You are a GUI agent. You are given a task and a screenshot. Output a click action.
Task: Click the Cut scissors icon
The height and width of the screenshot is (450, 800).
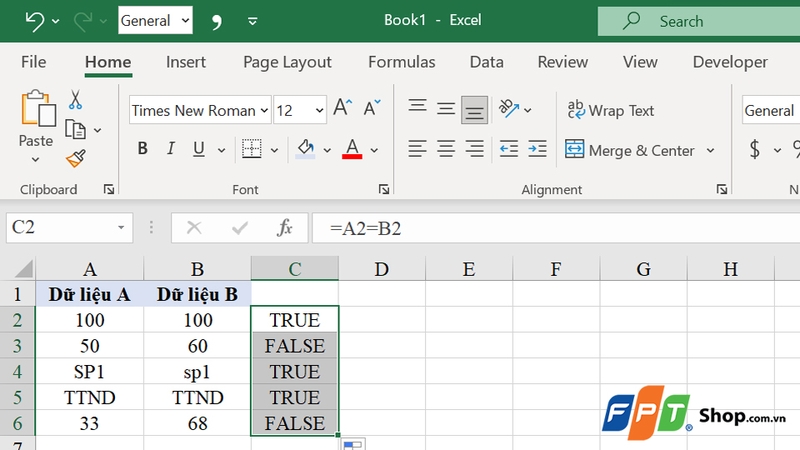pyautogui.click(x=75, y=100)
